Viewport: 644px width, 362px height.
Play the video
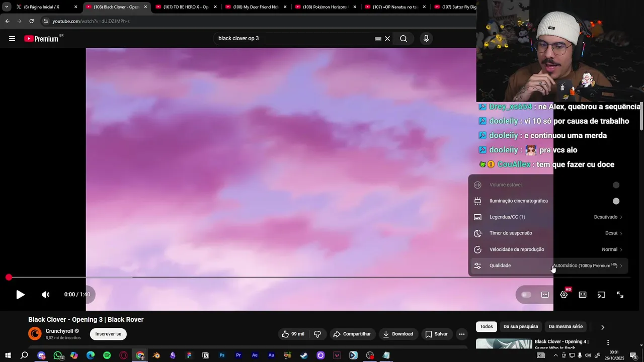[20, 295]
